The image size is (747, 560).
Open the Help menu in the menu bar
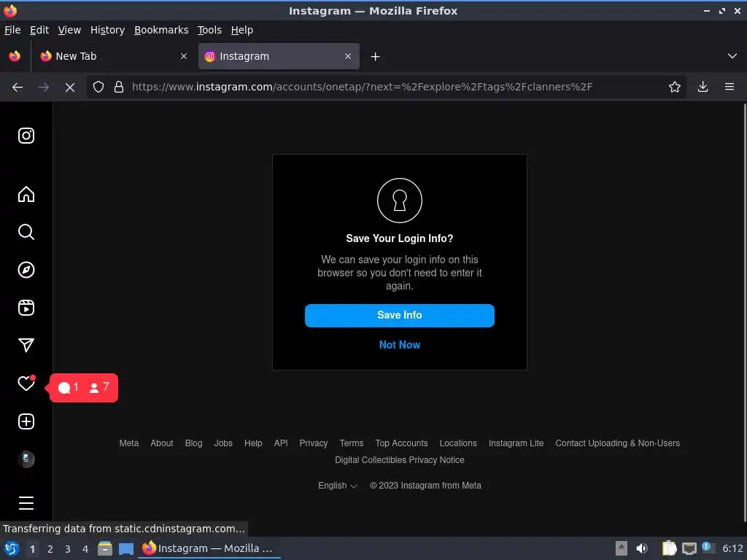[242, 30]
